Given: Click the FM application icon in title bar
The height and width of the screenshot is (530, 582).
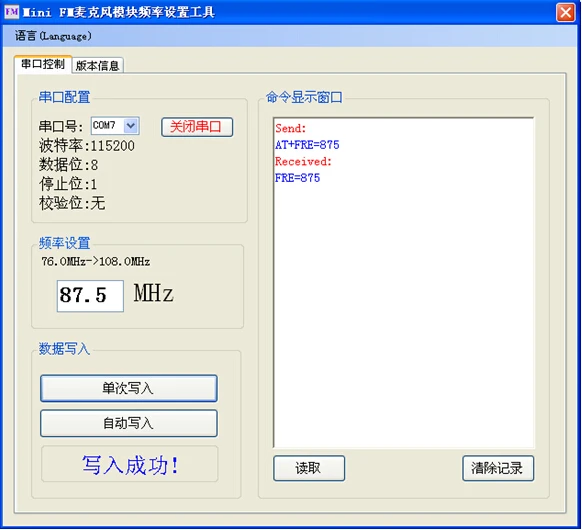Looking at the screenshot, I should (12, 12).
